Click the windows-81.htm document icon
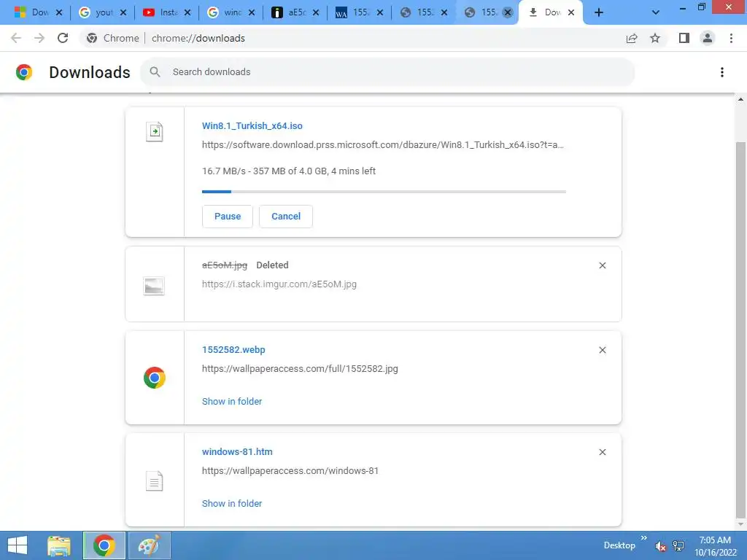747x560 pixels. (x=155, y=481)
